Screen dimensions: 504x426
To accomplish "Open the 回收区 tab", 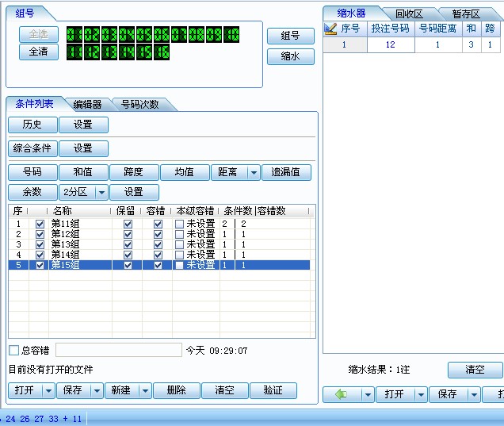I will coord(409,13).
